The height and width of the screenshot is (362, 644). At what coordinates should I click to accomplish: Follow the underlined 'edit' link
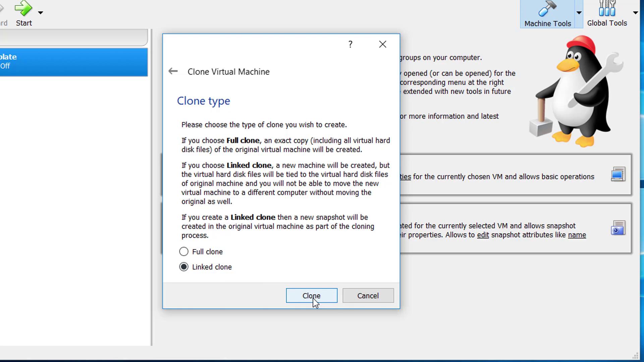click(483, 235)
